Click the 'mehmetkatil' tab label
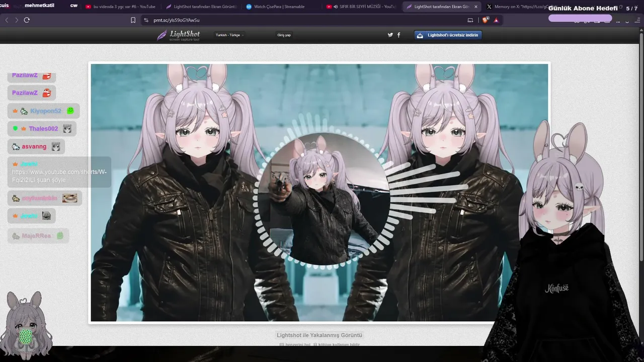Image resolution: width=644 pixels, height=362 pixels. [40, 6]
